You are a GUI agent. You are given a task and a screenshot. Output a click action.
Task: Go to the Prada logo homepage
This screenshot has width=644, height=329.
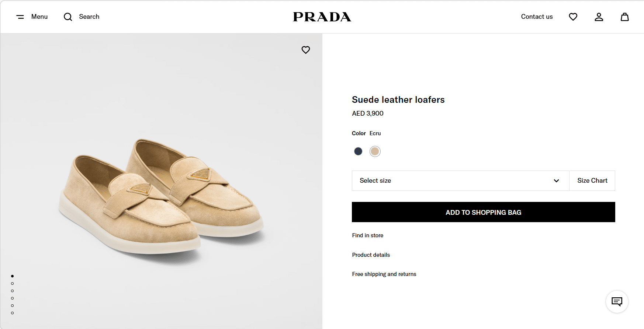[x=322, y=17]
